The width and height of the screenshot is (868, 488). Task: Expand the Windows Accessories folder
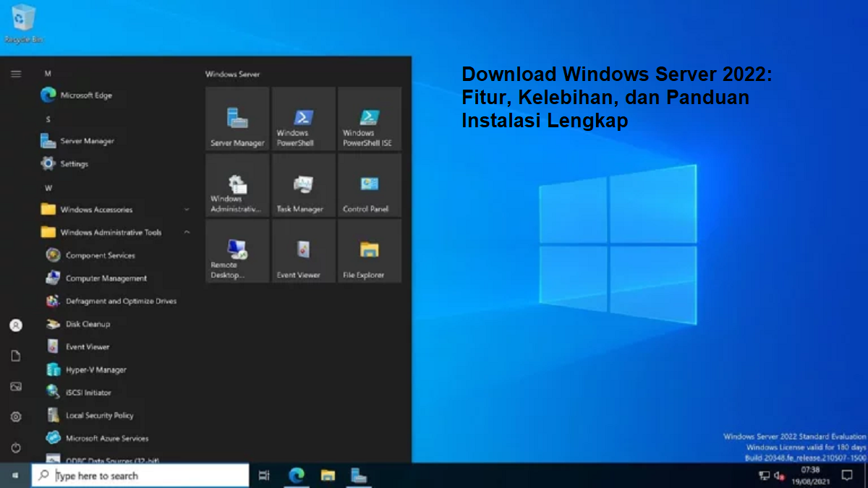click(x=98, y=209)
